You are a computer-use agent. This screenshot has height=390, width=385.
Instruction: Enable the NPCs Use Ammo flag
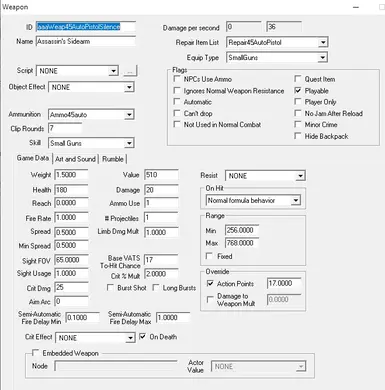[x=177, y=79]
